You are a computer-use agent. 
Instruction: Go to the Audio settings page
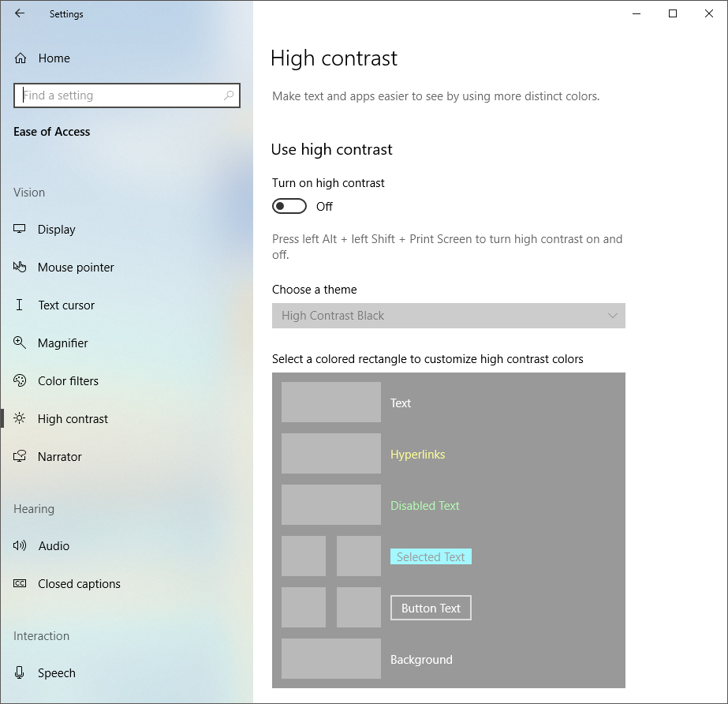pos(54,546)
